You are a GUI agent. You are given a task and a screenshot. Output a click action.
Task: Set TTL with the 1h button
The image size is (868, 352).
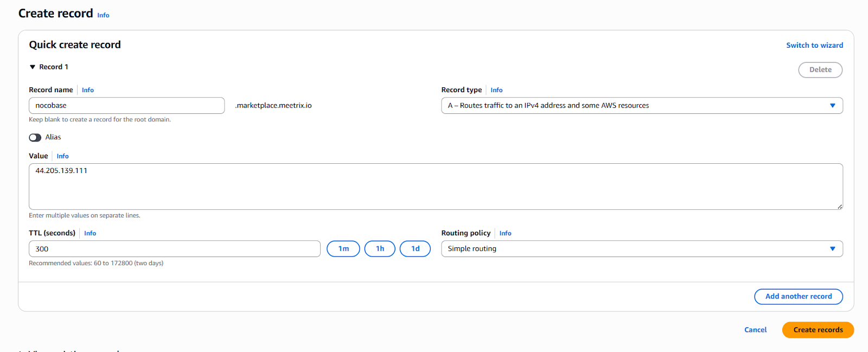coord(380,249)
